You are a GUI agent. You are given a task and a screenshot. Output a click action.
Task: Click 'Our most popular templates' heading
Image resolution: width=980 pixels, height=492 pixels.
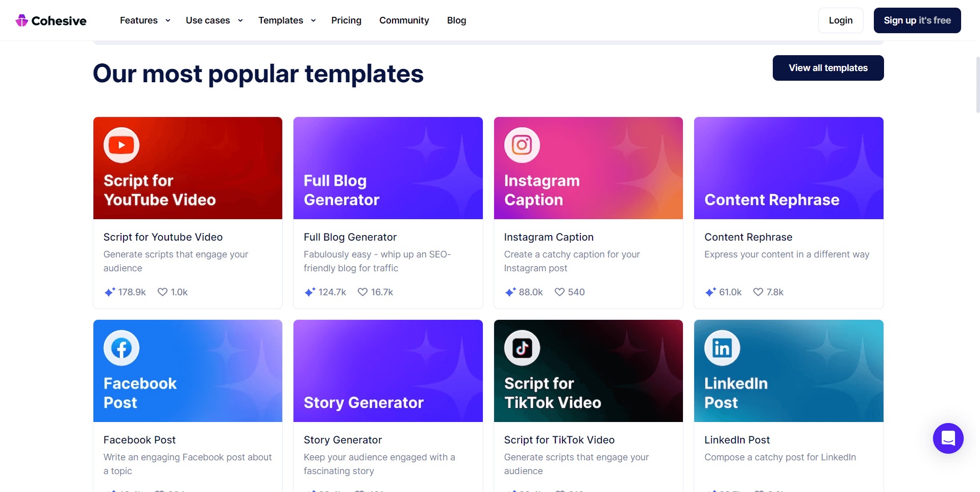(258, 74)
